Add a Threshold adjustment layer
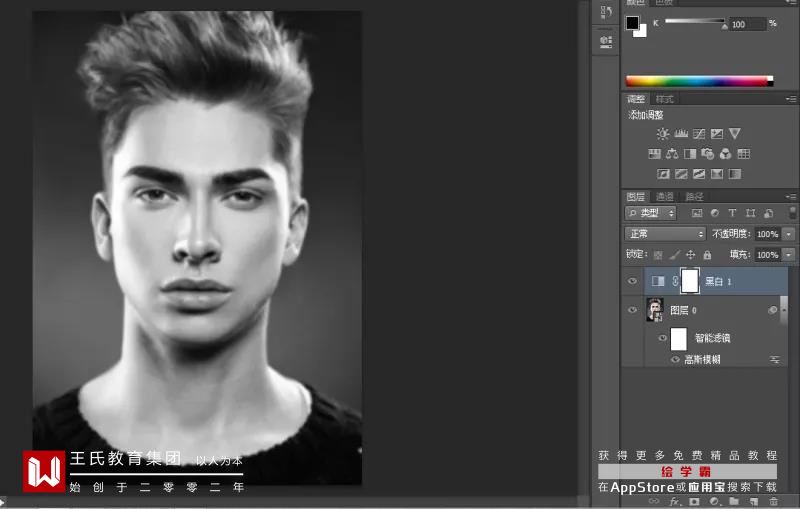Viewport: 800px width, 509px height. pos(699,174)
